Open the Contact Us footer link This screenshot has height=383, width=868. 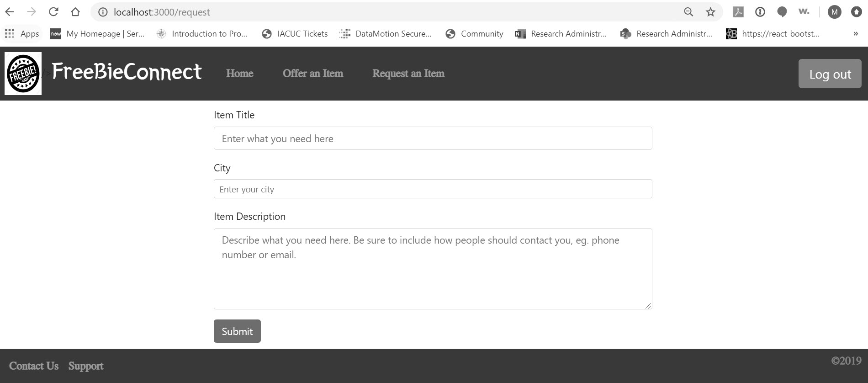[x=34, y=366]
